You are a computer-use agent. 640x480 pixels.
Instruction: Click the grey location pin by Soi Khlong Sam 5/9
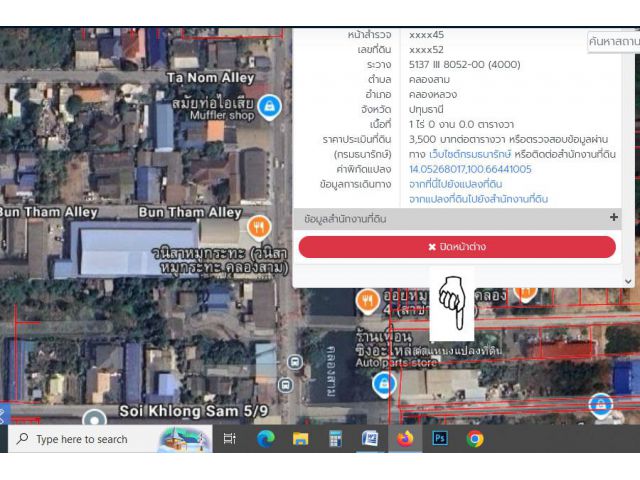(x=94, y=418)
